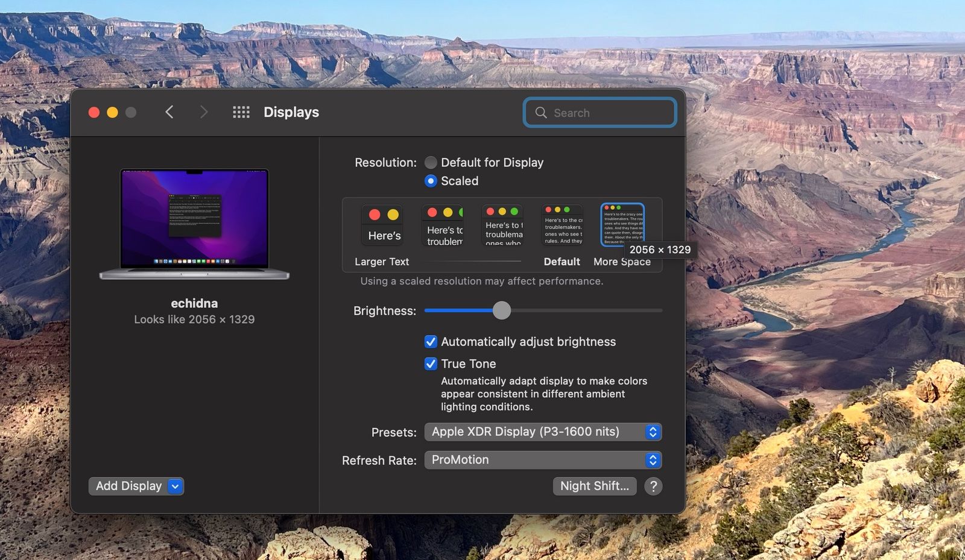The image size is (965, 560).
Task: Toggle Automatically adjust brightness checkbox
Action: click(431, 342)
